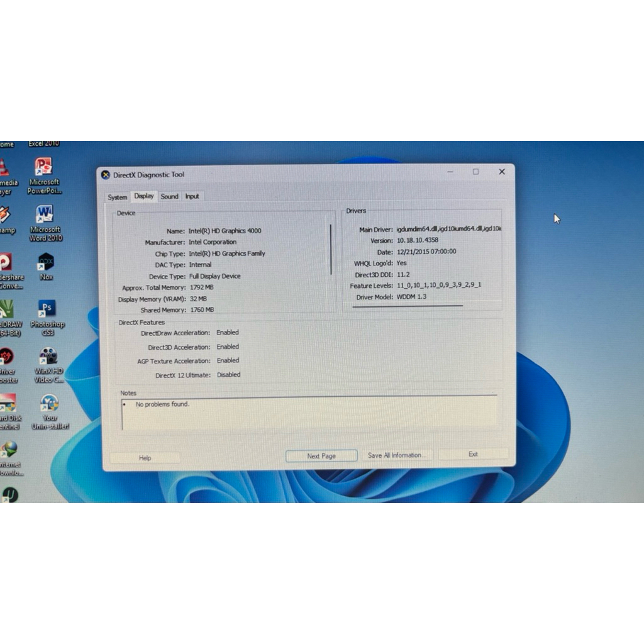Click the 'Feature Levels:' label
The width and height of the screenshot is (644, 644).
coord(371,286)
